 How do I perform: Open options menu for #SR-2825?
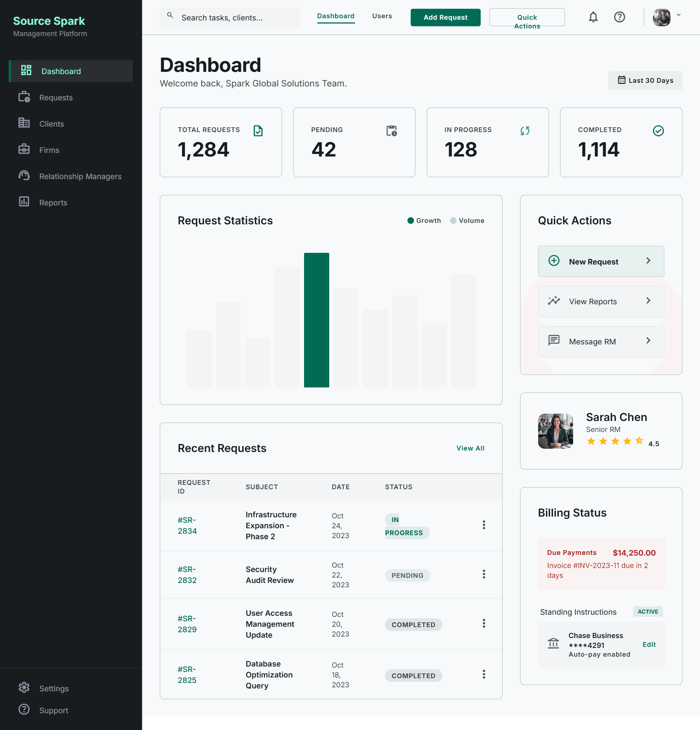click(484, 674)
